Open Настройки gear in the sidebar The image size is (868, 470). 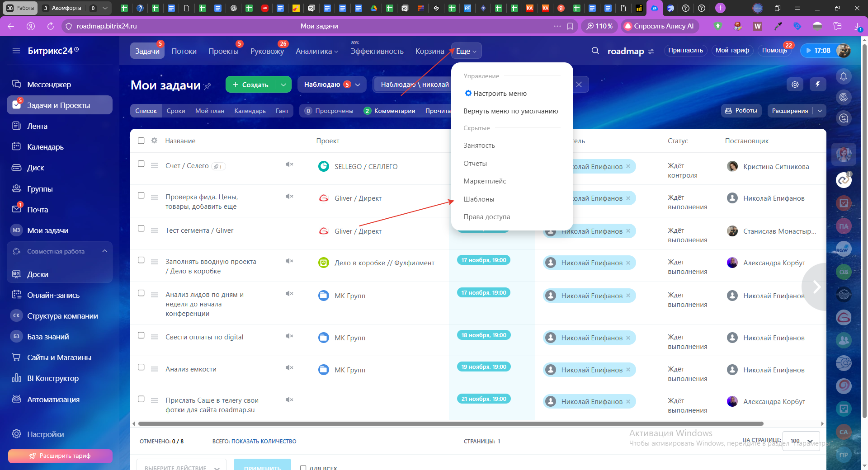[17, 434]
